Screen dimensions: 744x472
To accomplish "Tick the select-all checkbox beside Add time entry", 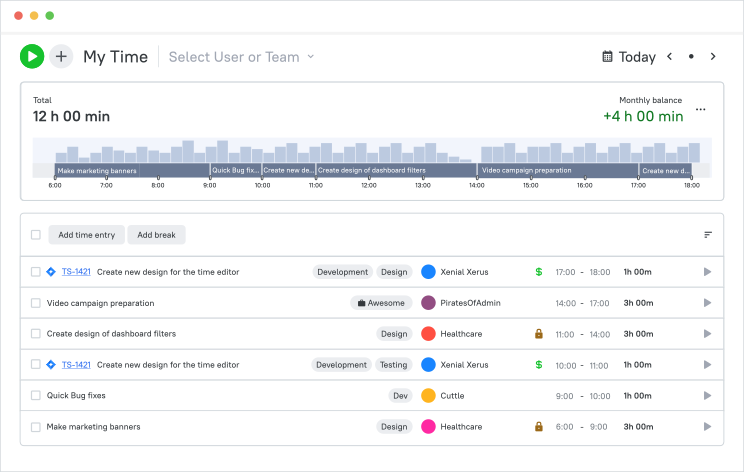I will (36, 235).
